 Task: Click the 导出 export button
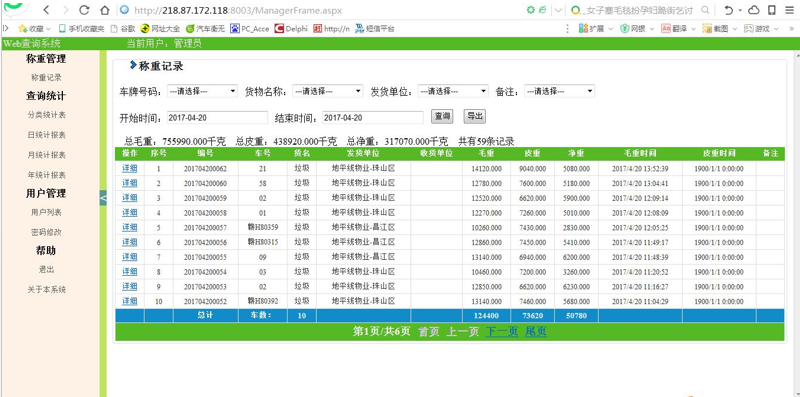pos(474,116)
